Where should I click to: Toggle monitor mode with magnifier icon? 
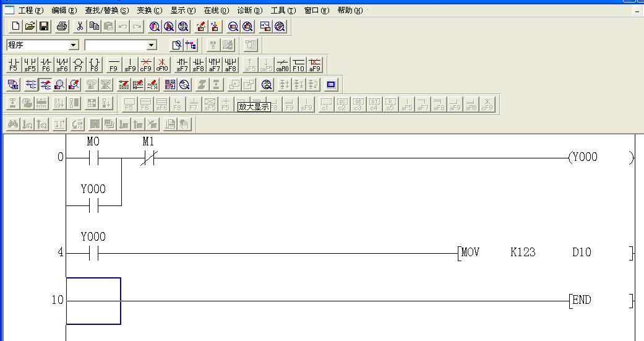tap(60, 84)
